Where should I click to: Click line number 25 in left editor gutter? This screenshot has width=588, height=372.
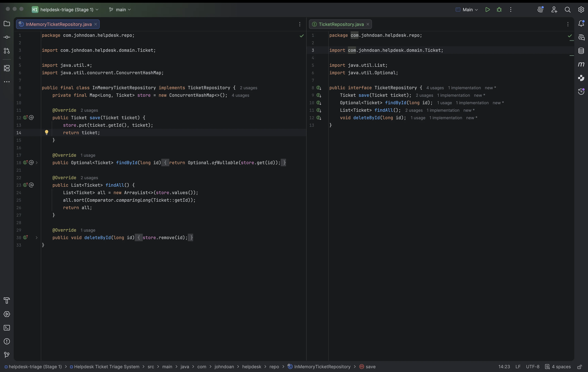(19, 200)
